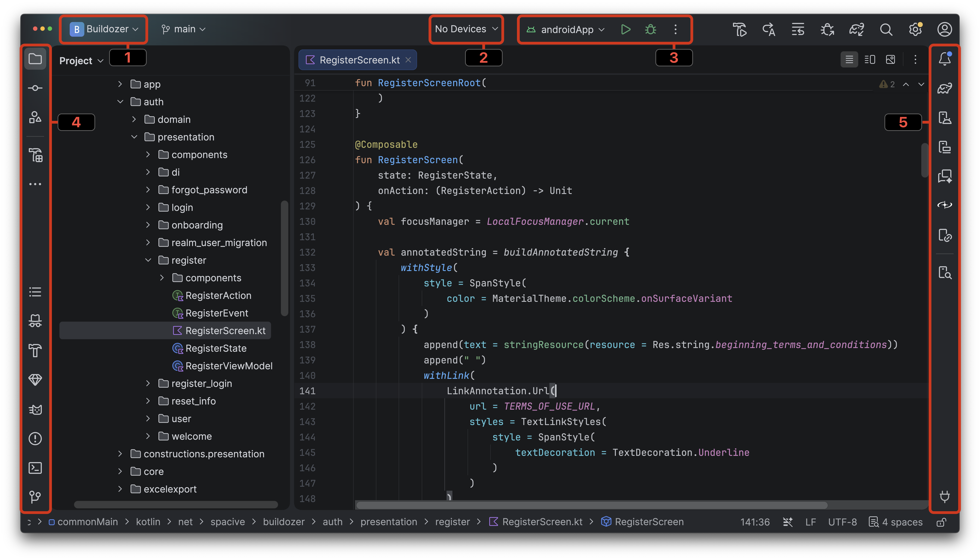Close the RegisterScreen.kt tab

[408, 60]
